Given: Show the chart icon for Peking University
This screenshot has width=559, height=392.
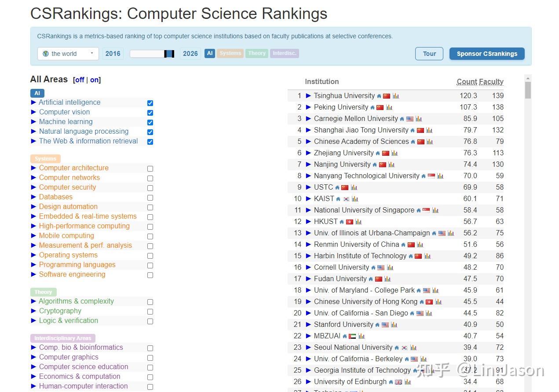Looking at the screenshot, I should tap(389, 107).
